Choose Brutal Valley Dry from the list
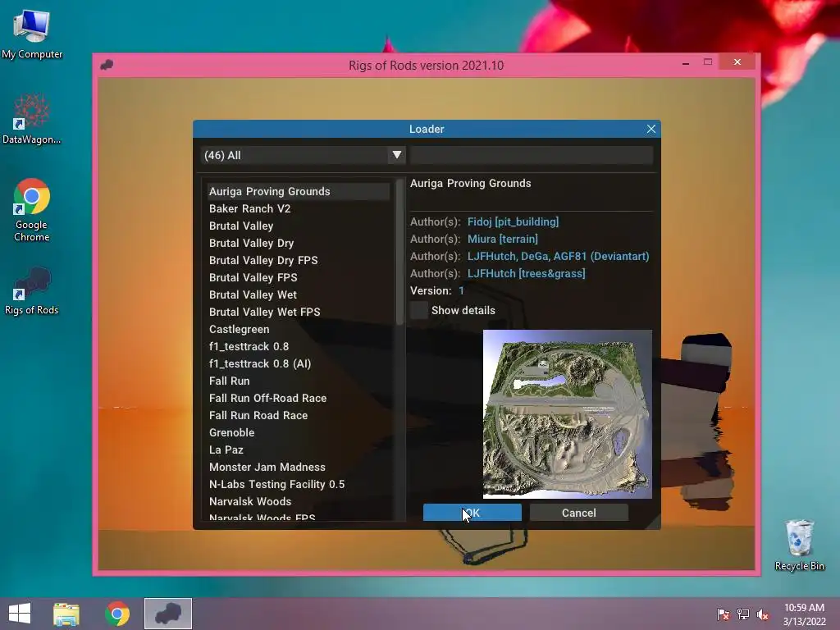840x630 pixels. (299, 243)
